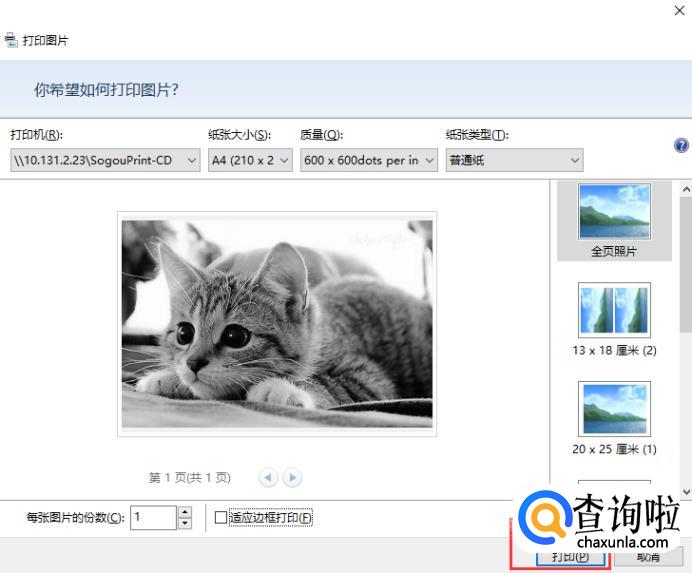This screenshot has width=692, height=573.
Task: Open the 纸张大小 A4 dropdown
Action: (250, 160)
